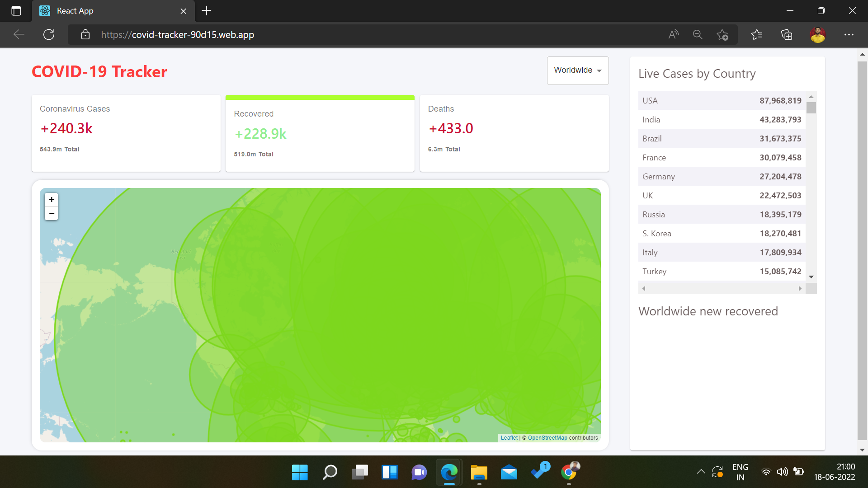The image size is (868, 488).
Task: Zoom out on the map
Action: (x=52, y=214)
